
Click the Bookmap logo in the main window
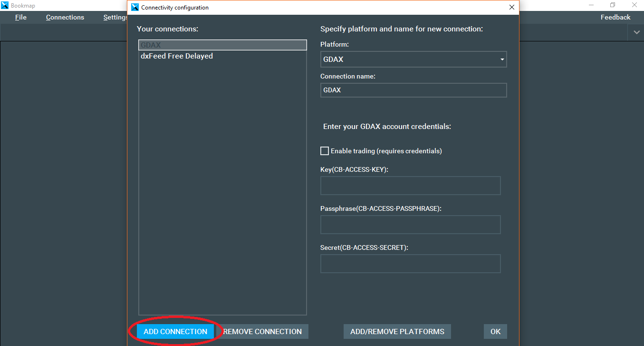pos(5,5)
